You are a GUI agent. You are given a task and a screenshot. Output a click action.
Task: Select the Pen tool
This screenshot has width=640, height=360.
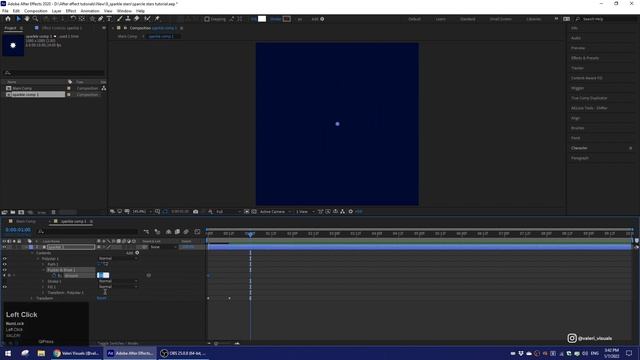click(100, 19)
